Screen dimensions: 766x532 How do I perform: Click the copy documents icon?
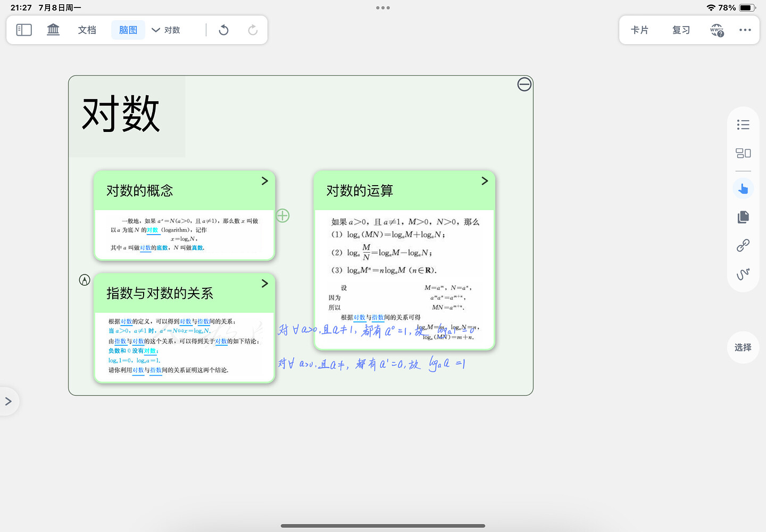coord(743,217)
